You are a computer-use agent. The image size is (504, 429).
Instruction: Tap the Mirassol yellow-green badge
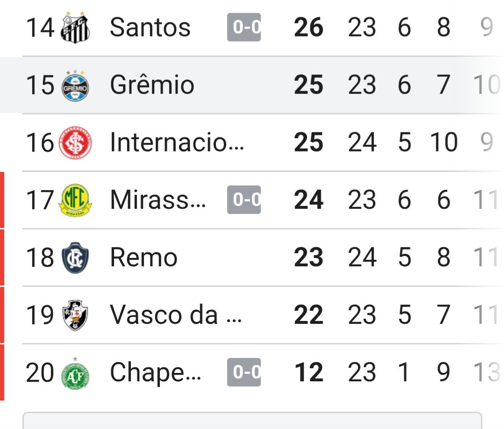coord(75,200)
